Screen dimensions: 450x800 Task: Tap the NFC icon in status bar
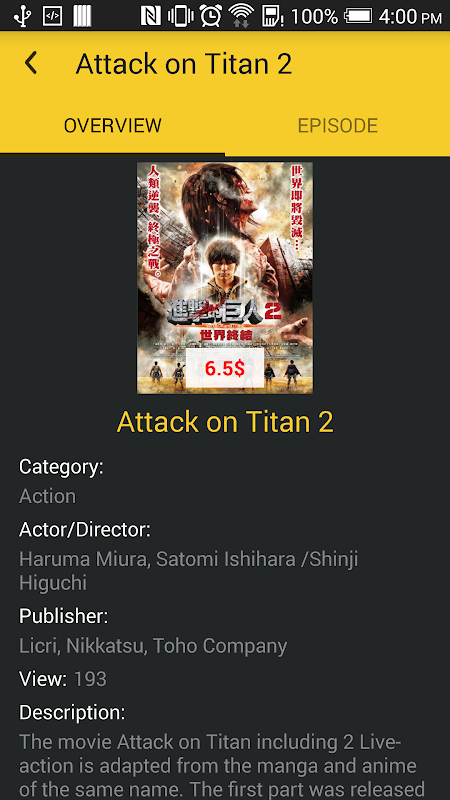151,16
